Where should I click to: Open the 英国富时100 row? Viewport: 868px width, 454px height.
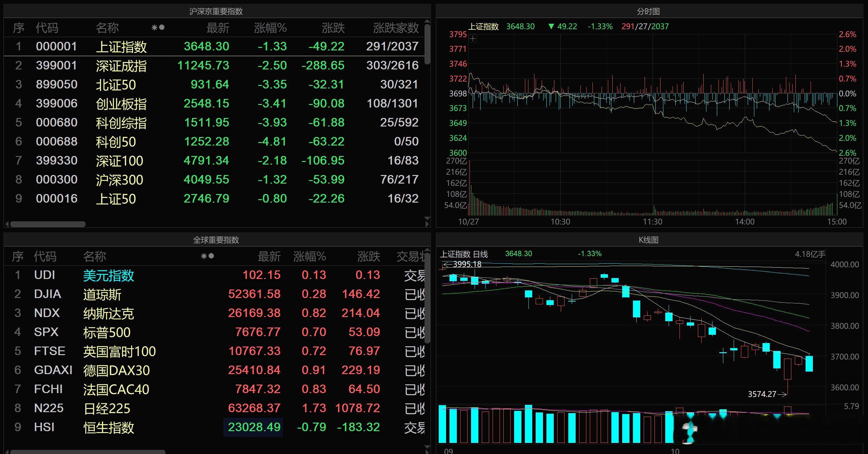click(214, 351)
